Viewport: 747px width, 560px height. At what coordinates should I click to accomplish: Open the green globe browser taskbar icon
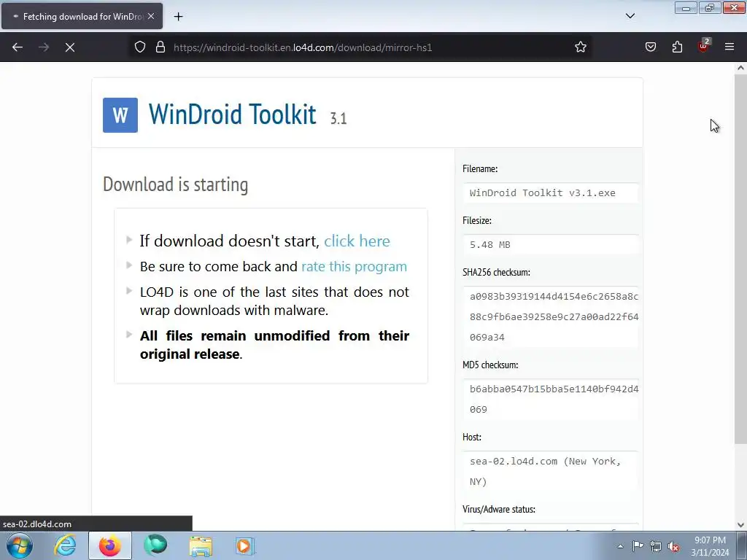[155, 545]
